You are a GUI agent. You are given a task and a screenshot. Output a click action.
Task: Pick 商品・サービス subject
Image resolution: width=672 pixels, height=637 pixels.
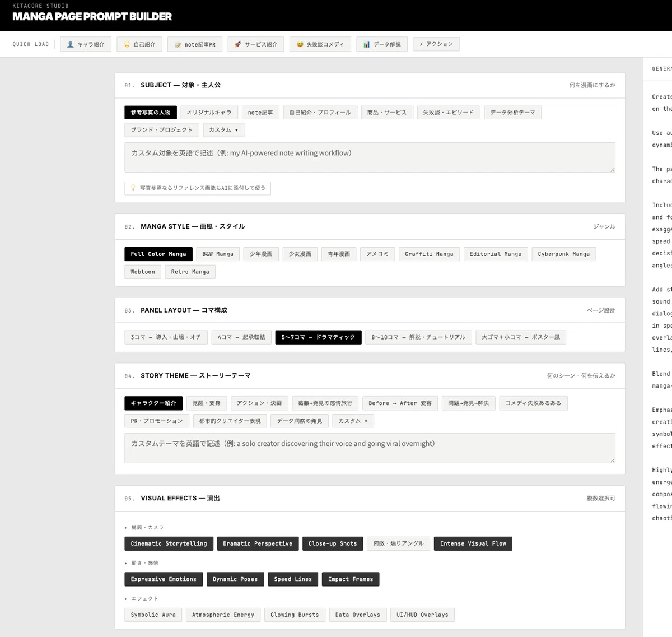click(x=387, y=113)
